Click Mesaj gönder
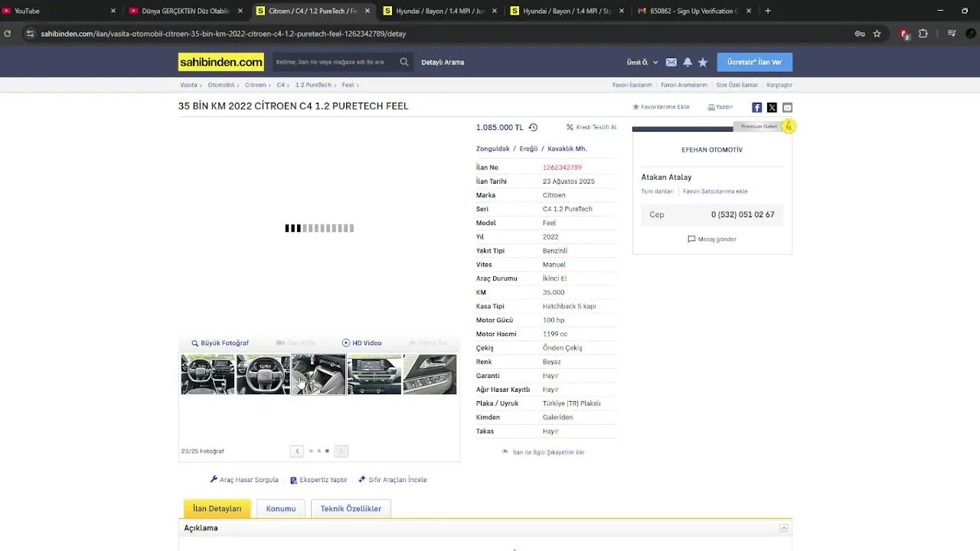 pyautogui.click(x=712, y=240)
